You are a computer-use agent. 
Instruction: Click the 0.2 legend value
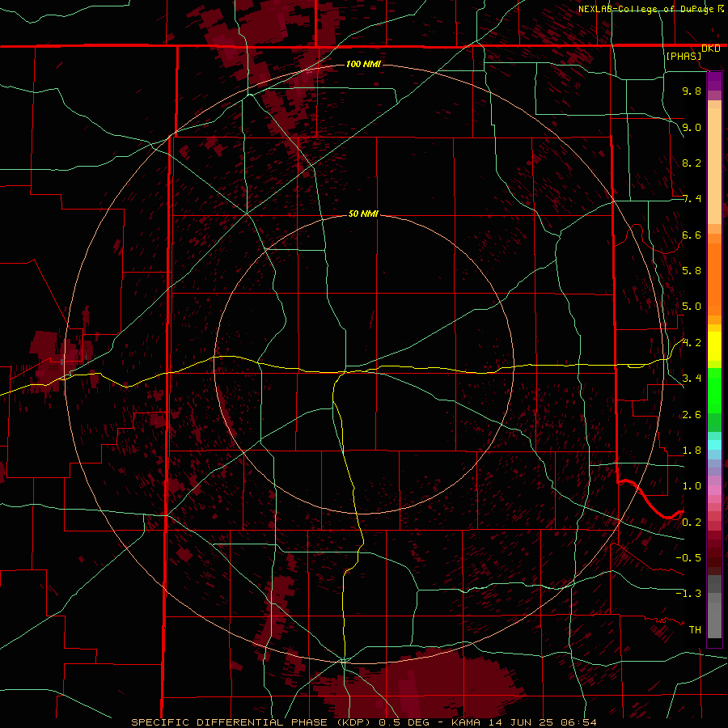pos(692,523)
